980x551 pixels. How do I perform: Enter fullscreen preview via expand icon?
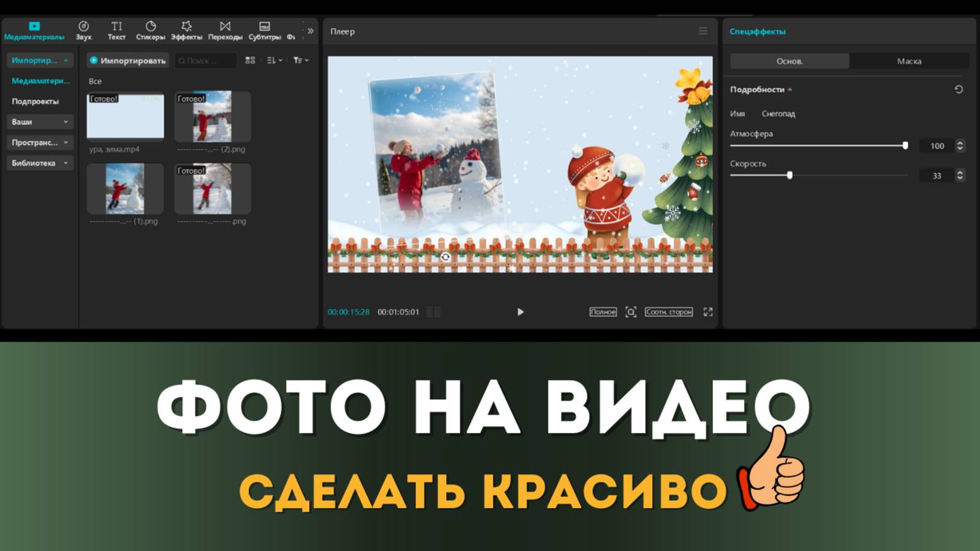pyautogui.click(x=708, y=312)
